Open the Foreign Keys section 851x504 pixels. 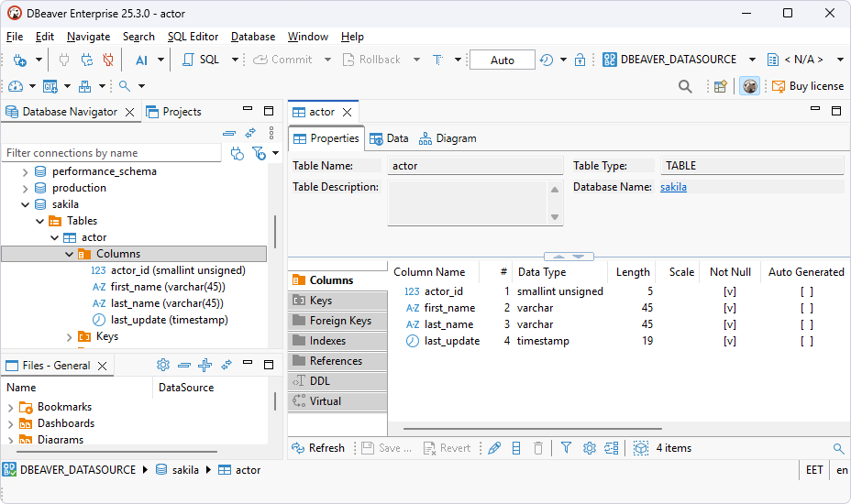click(x=337, y=321)
